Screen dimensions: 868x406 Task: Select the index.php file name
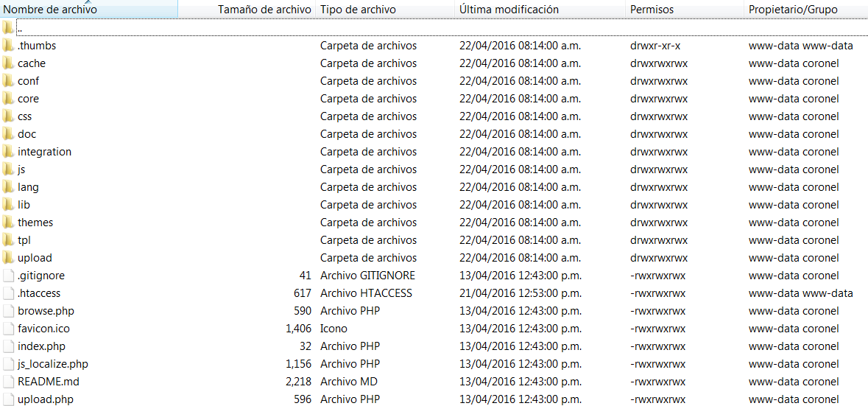click(x=41, y=346)
